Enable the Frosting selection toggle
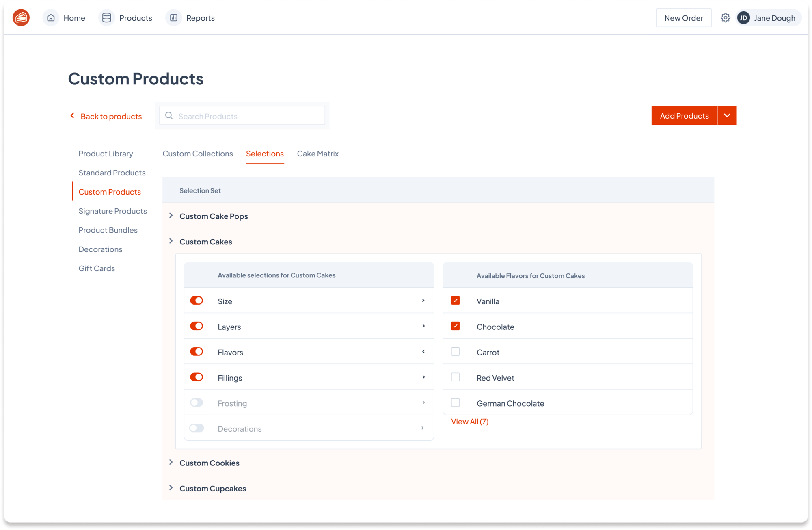This screenshot has width=812, height=530. (x=197, y=403)
